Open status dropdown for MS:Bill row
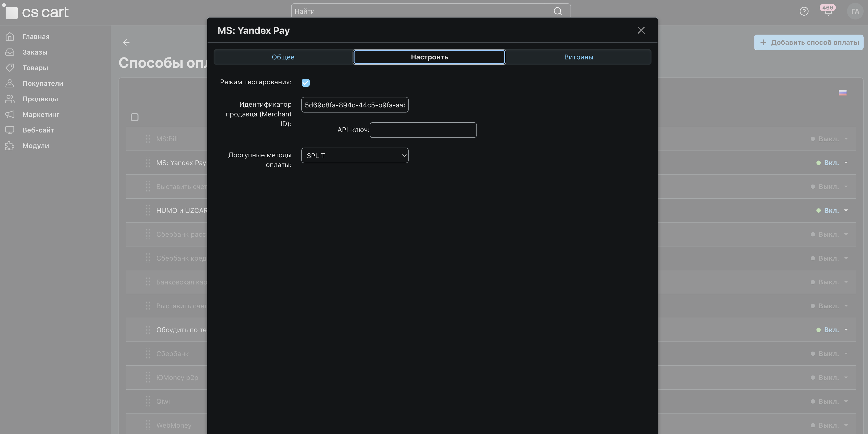Viewport: 868px width, 434px height. pyautogui.click(x=829, y=139)
